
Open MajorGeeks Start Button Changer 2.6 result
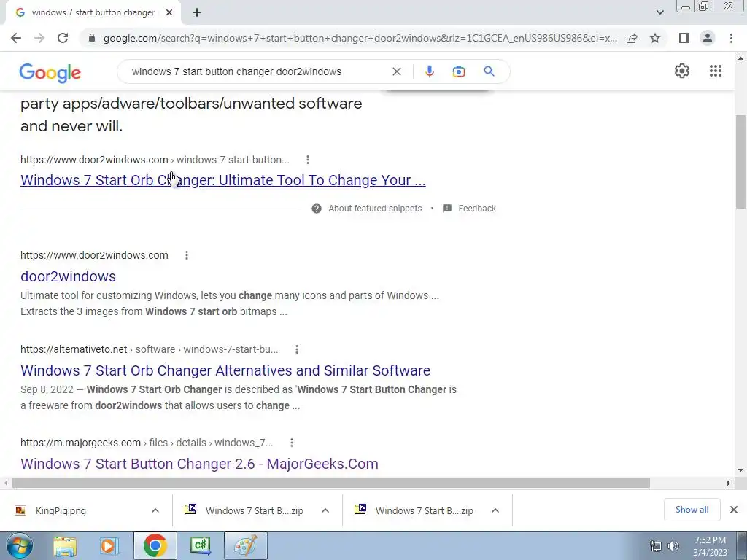[199, 464]
